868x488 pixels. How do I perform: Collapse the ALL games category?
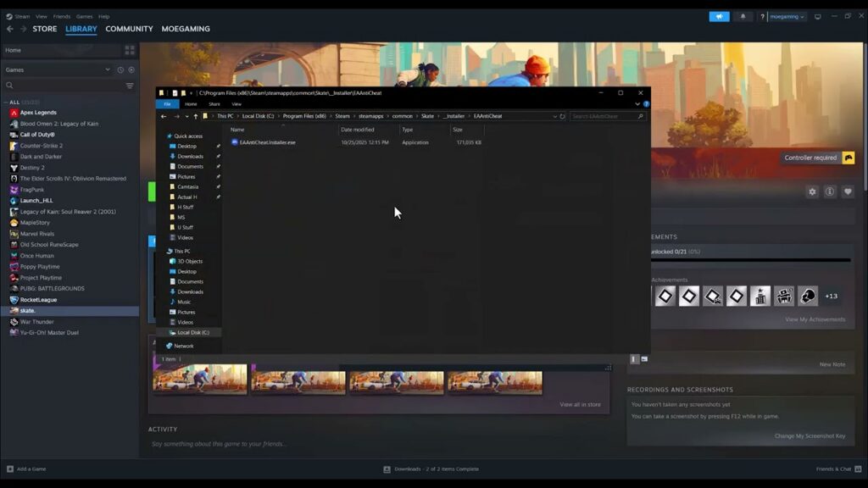click(6, 103)
